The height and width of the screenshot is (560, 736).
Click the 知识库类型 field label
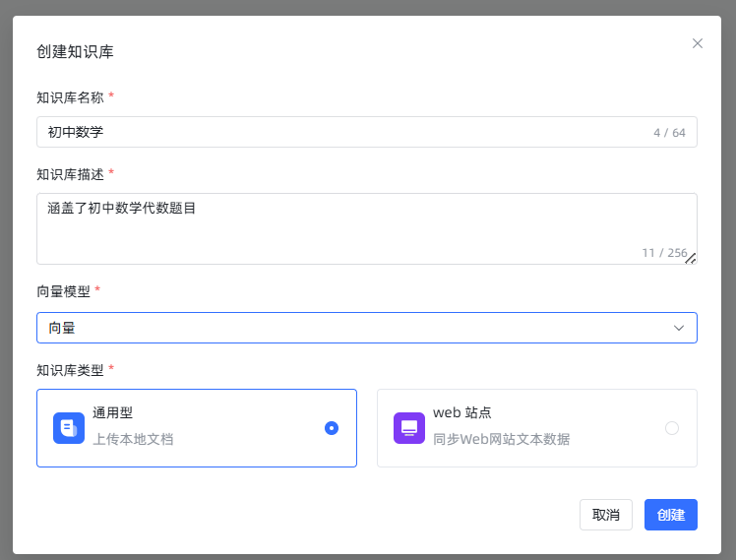[70, 370]
